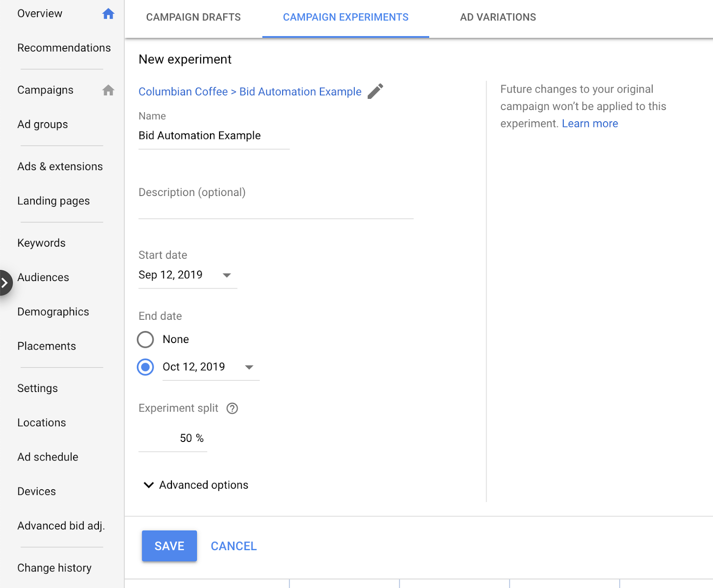Expand Advanced options section

click(x=196, y=485)
